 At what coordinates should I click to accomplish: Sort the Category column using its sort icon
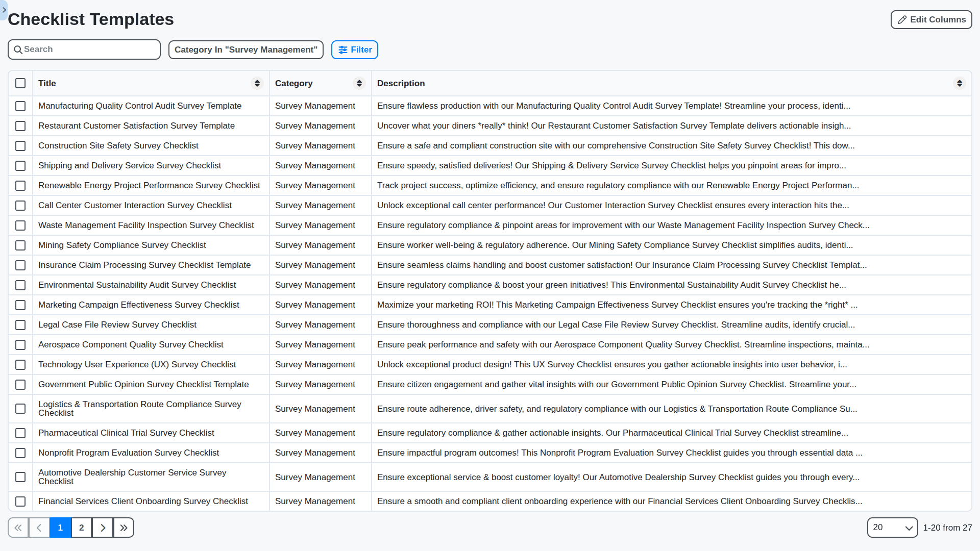pyautogui.click(x=359, y=83)
